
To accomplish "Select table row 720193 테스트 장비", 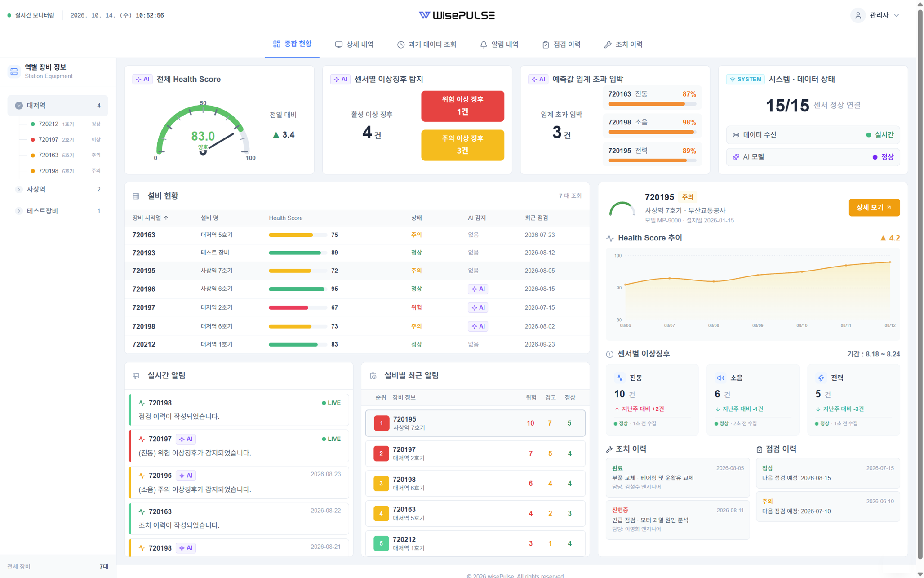I will 357,253.
